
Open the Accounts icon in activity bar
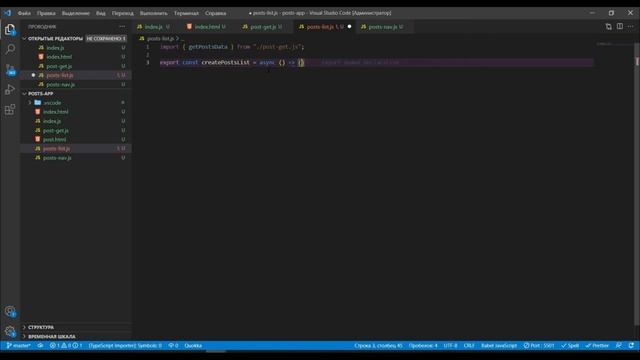10,311
